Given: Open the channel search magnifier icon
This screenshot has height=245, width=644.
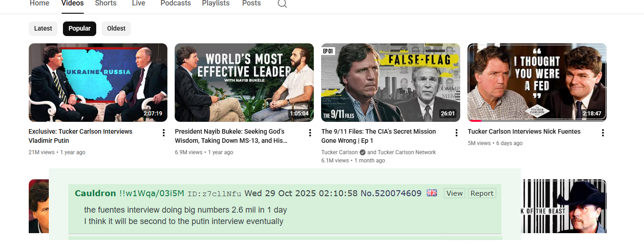Looking at the screenshot, I should (282, 4).
